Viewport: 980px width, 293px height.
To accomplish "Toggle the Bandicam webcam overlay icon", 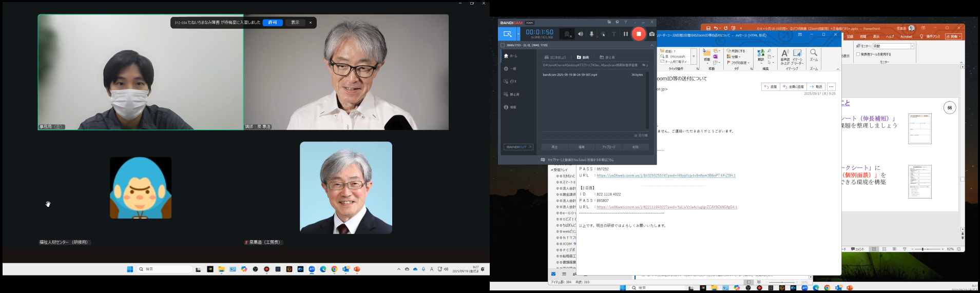I will [567, 34].
